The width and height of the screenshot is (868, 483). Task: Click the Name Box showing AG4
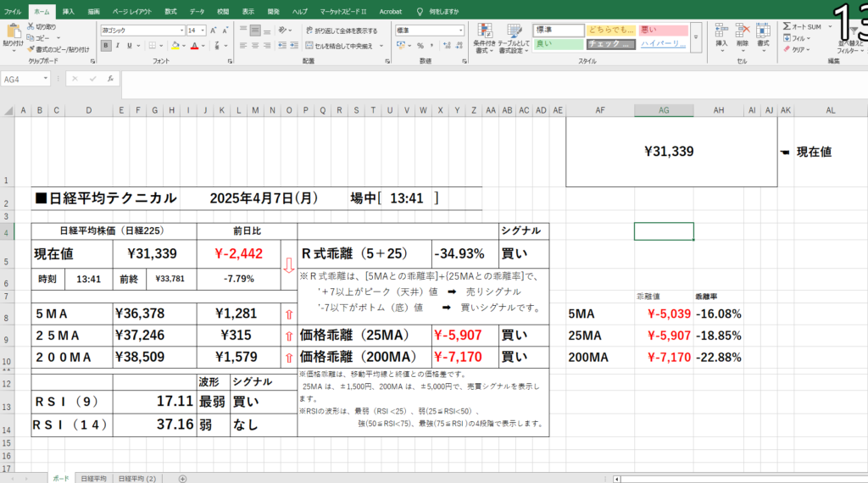tap(25, 79)
